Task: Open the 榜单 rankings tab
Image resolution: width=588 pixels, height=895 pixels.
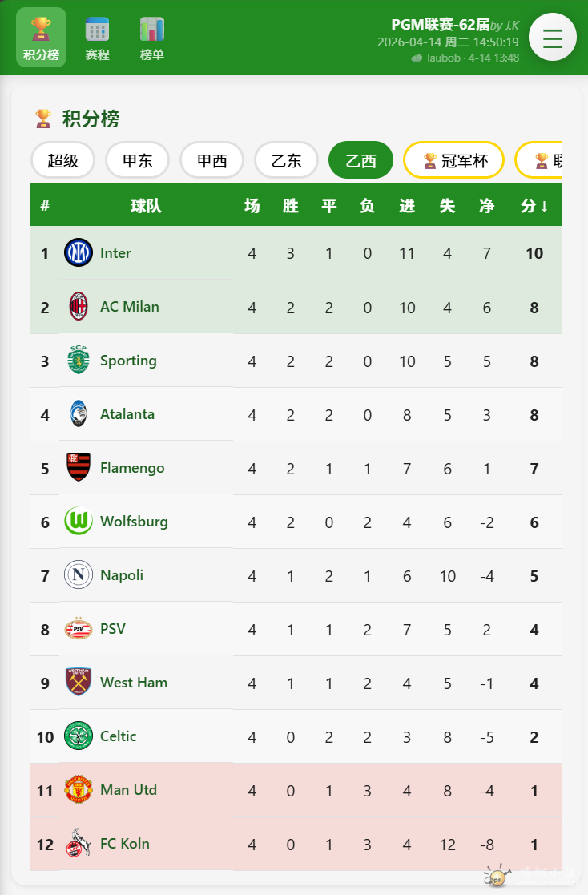Action: point(151,38)
